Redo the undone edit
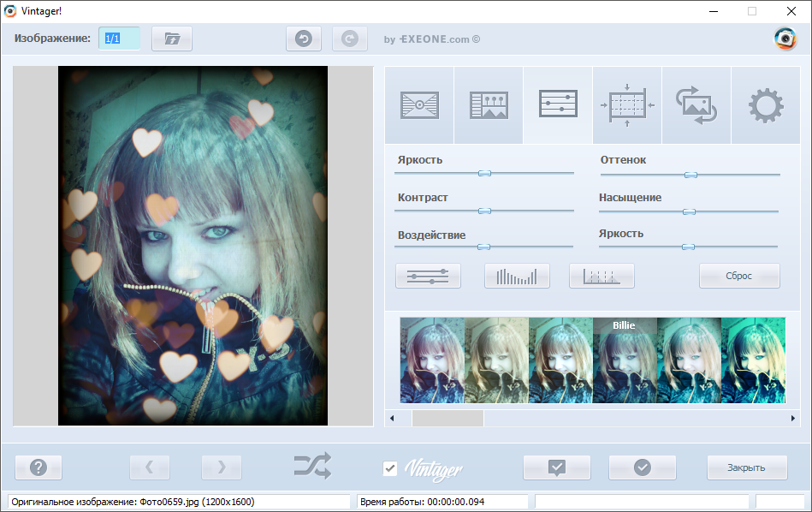This screenshot has width=812, height=512. pos(350,39)
